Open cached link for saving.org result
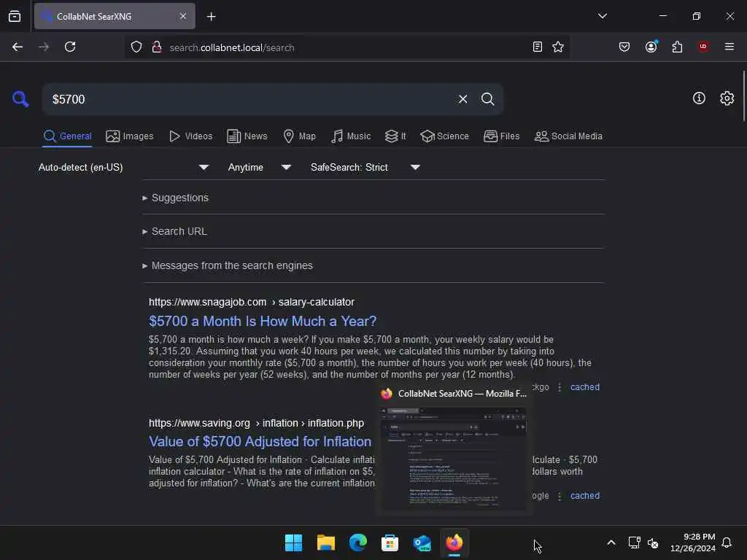Screen dimensions: 747x560 (585, 496)
